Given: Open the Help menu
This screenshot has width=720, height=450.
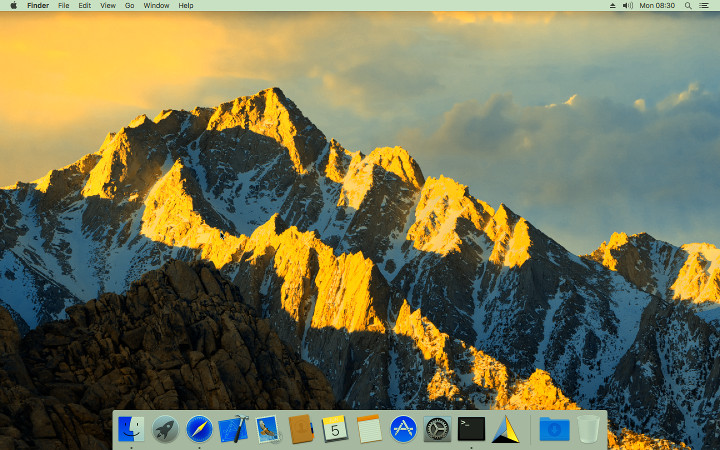Looking at the screenshot, I should tap(186, 6).
